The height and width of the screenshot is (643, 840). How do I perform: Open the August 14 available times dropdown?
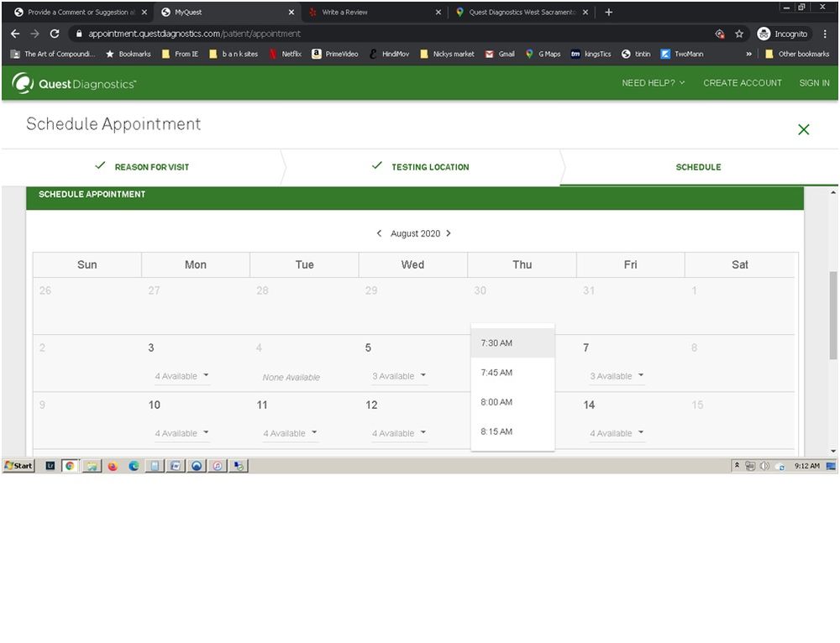click(x=617, y=433)
